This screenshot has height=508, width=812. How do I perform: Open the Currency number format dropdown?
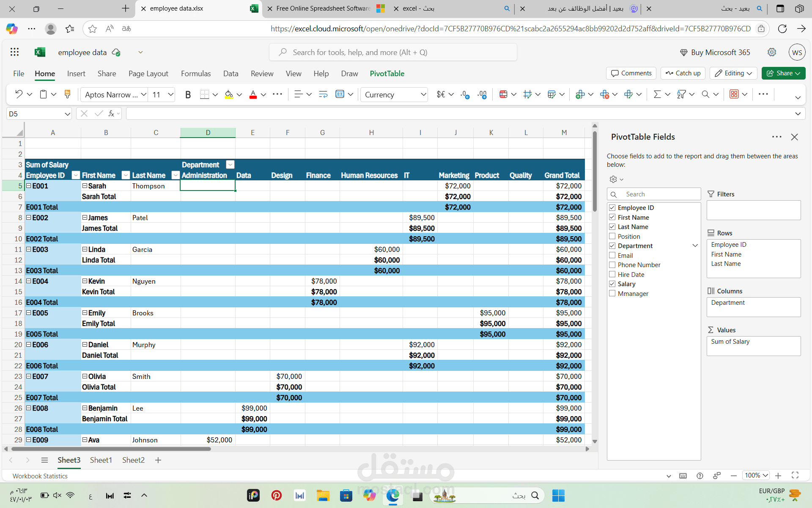click(423, 94)
